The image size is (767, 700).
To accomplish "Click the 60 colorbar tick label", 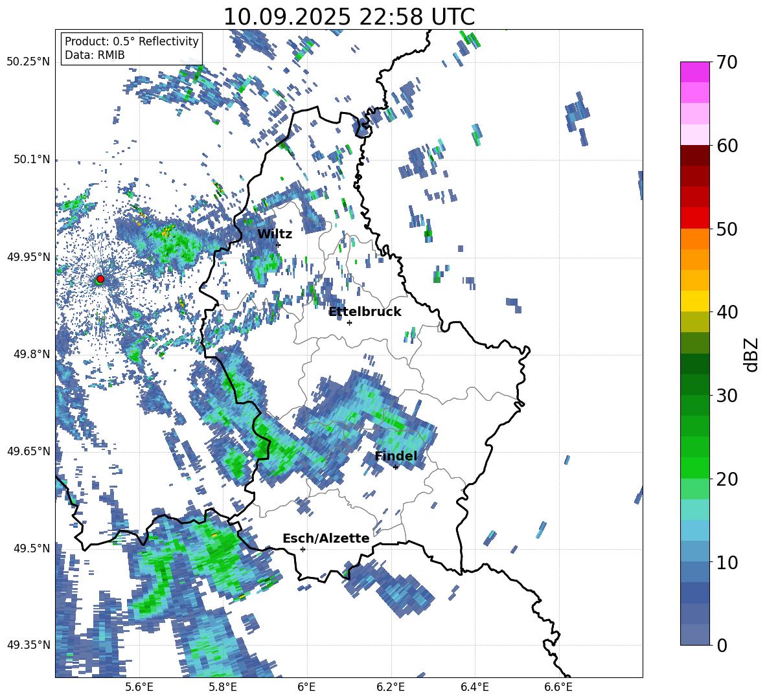I will pyautogui.click(x=727, y=146).
